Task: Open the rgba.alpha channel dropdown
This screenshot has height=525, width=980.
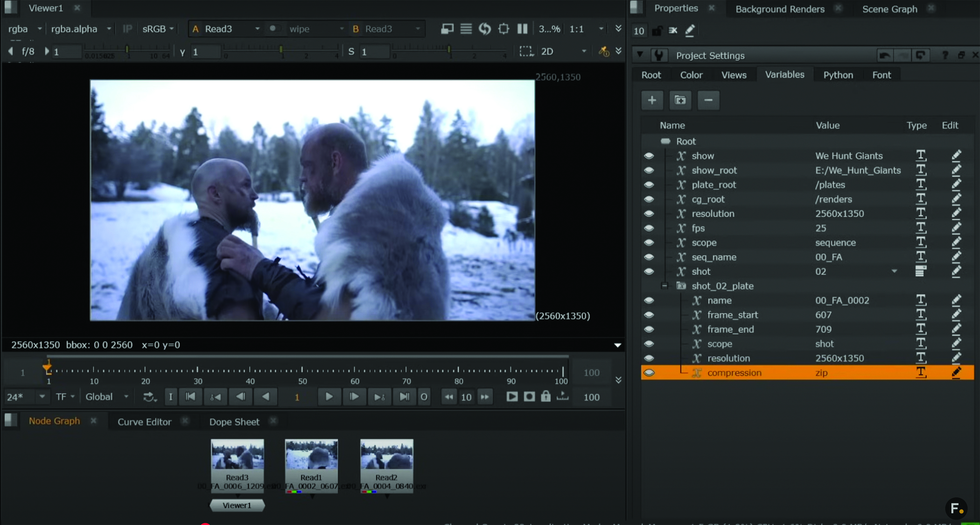Action: [x=81, y=29]
